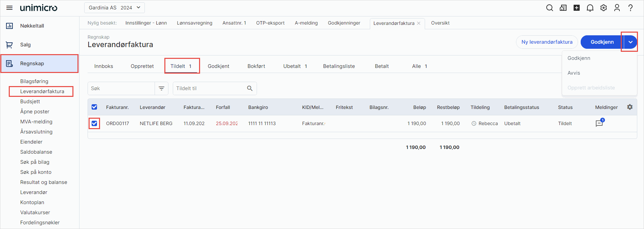The height and width of the screenshot is (229, 644).
Task: Click the search magnifier in top bar
Action: point(549,8)
